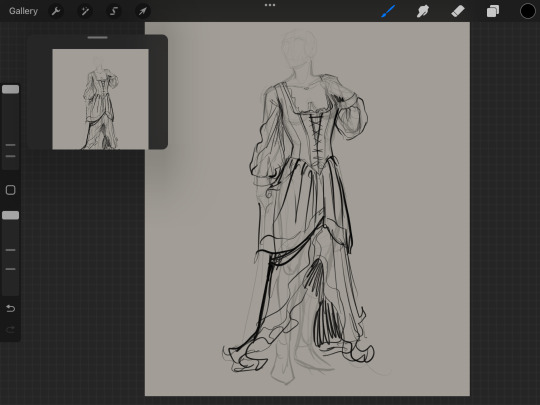
Task: Open the Actions wrench menu
Action: click(56, 11)
